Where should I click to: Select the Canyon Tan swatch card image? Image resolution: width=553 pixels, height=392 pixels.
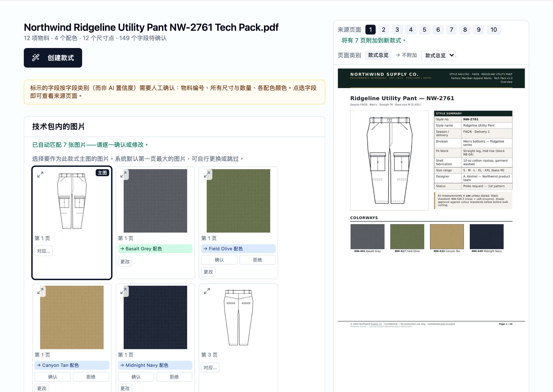pos(72,317)
